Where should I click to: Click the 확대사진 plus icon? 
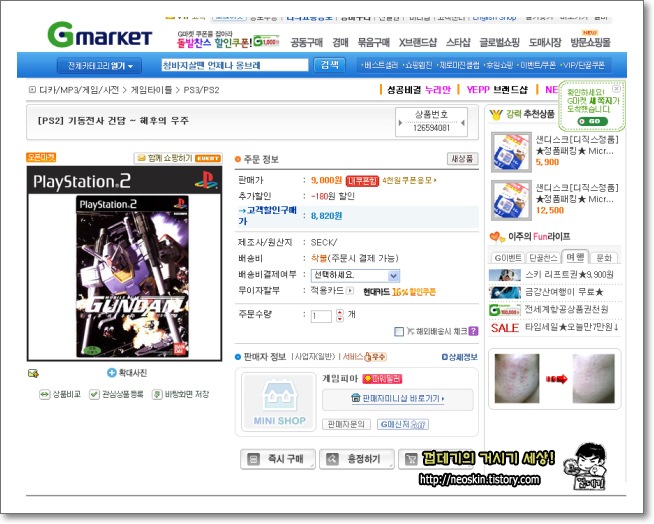point(111,373)
